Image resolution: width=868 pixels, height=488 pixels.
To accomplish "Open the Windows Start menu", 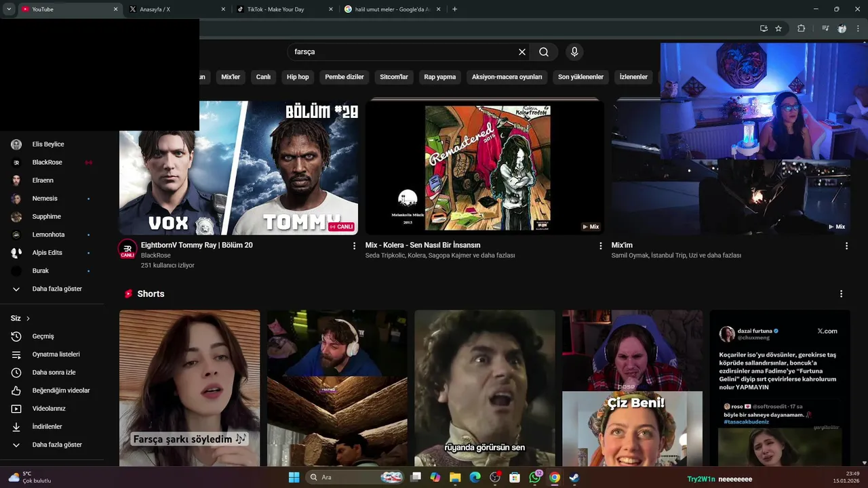I will coord(294,477).
